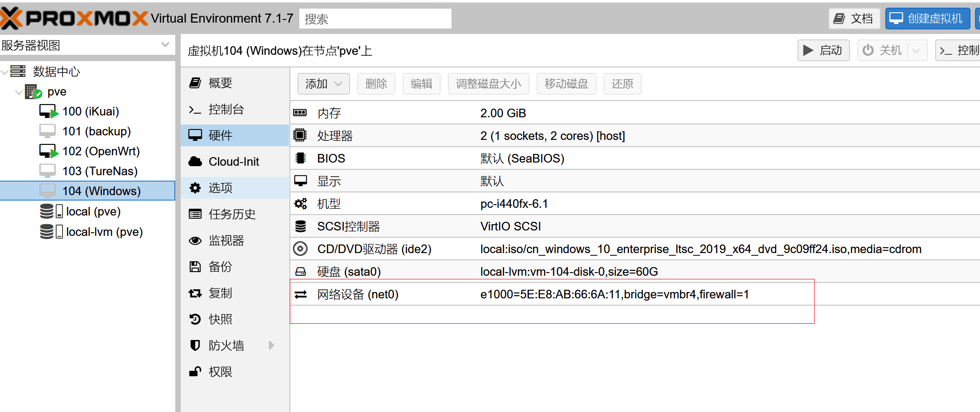Switch to the 硬件 hardware tab
The height and width of the screenshot is (412, 980).
235,135
